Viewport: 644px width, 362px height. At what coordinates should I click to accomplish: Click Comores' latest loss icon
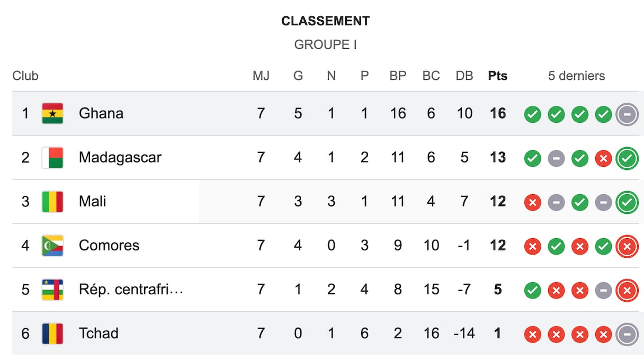click(627, 246)
